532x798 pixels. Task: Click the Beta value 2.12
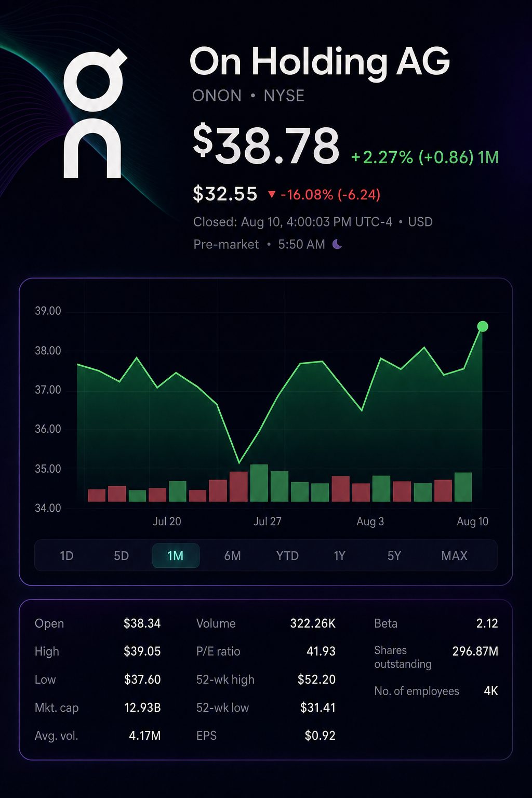coord(487,623)
